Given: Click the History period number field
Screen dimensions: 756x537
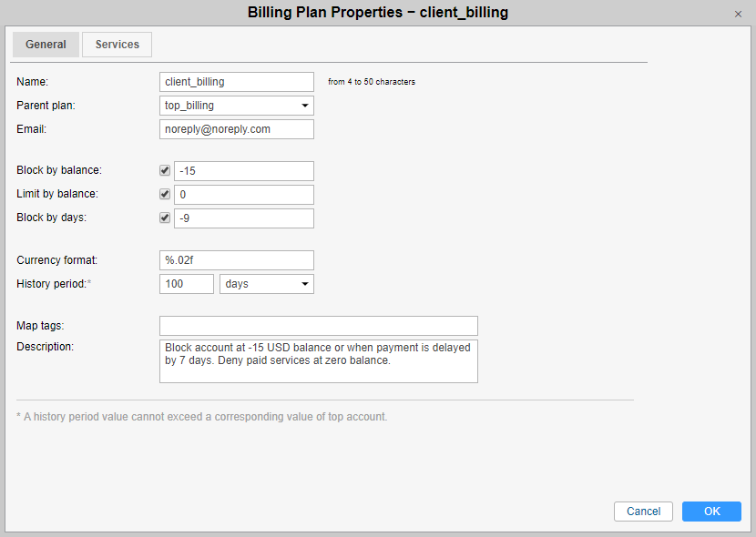Looking at the screenshot, I should pyautogui.click(x=187, y=284).
